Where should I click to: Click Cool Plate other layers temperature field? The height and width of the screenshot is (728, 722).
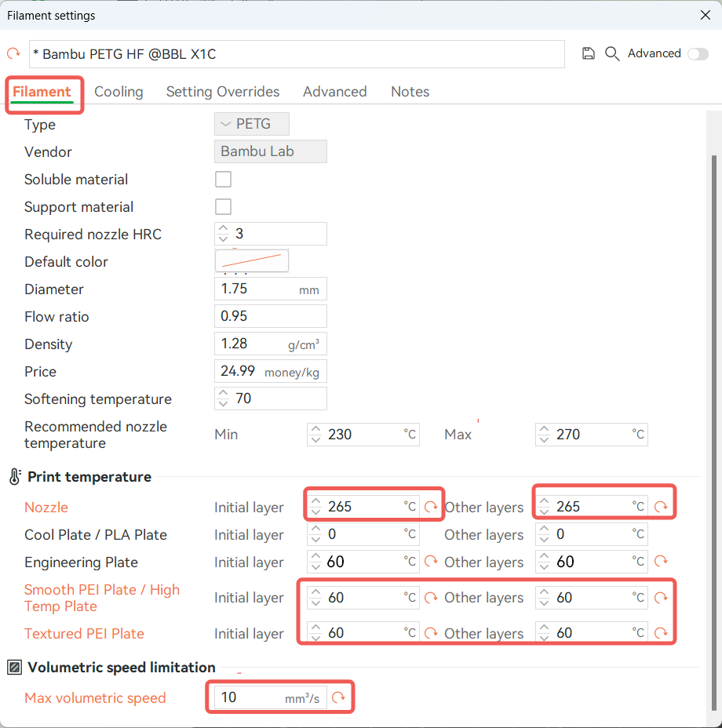592,534
